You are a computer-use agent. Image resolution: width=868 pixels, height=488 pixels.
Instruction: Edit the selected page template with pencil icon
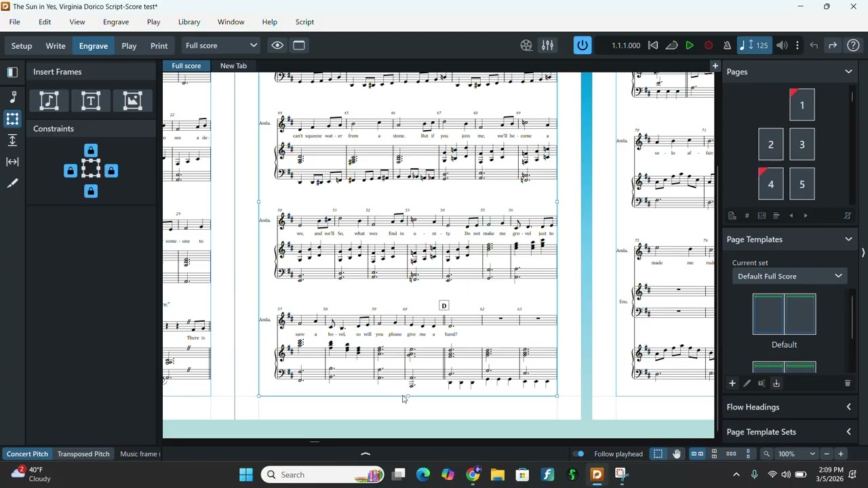pyautogui.click(x=747, y=384)
